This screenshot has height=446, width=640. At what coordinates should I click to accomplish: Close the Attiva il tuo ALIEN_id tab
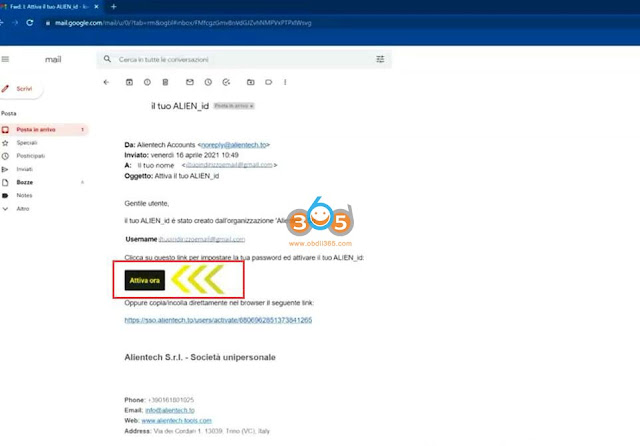96,7
